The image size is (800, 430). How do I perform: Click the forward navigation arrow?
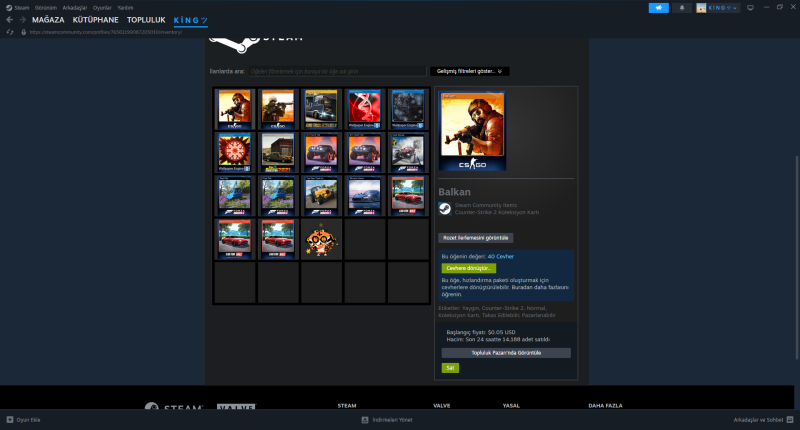22,20
